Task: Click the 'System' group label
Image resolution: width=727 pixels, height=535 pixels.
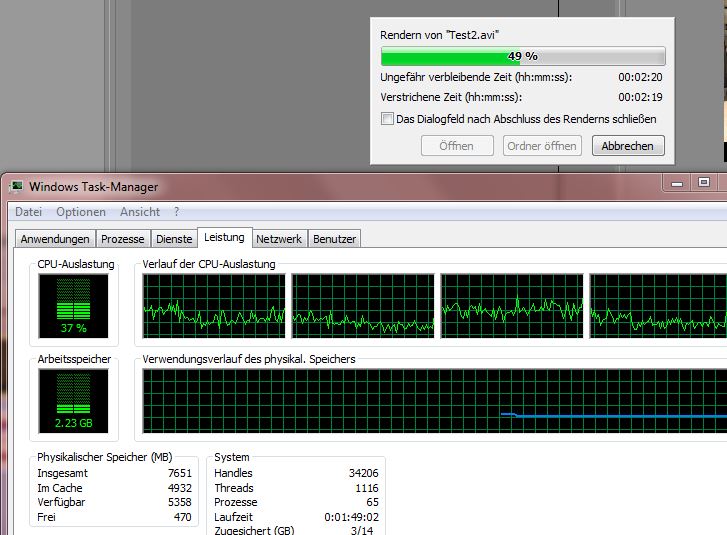Action: tap(232, 457)
